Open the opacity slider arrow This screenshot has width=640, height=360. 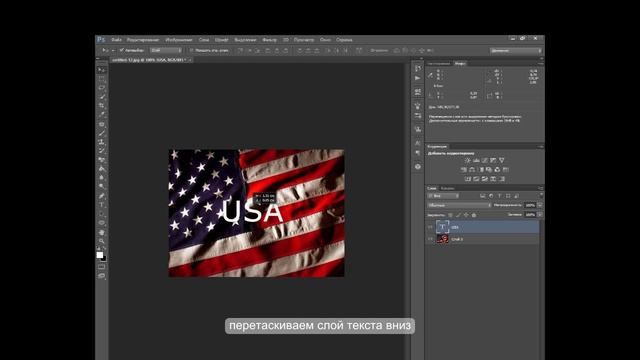540,205
